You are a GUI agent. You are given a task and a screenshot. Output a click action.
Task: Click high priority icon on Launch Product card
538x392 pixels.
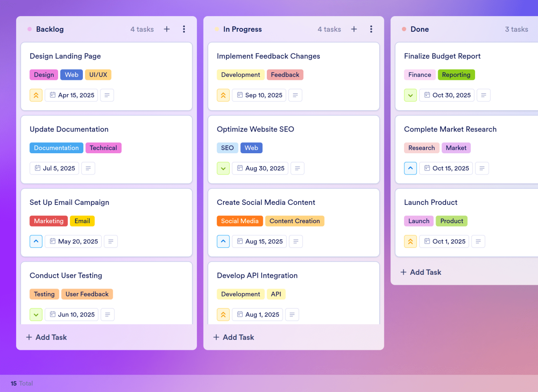tap(410, 241)
